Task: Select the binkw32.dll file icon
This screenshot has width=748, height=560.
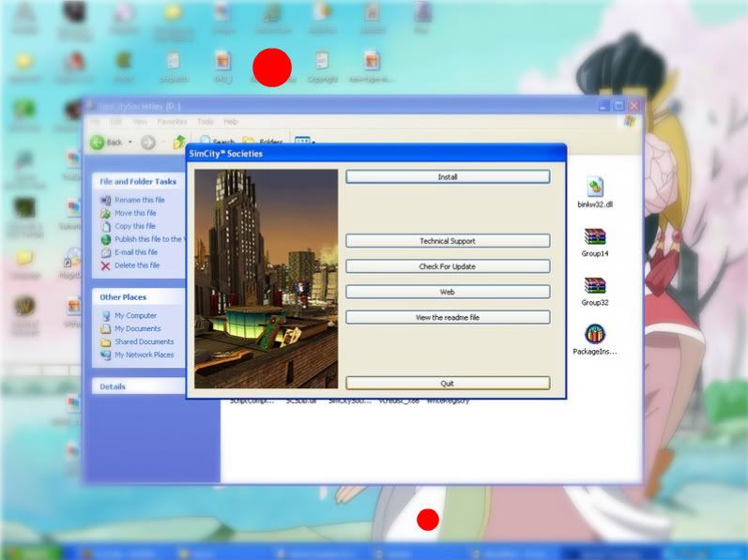Action: click(595, 187)
